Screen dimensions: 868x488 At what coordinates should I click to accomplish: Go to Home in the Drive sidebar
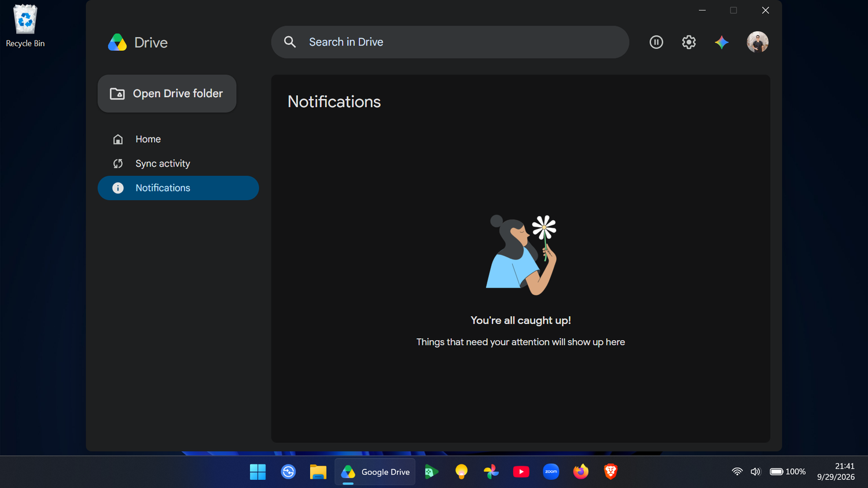178,139
